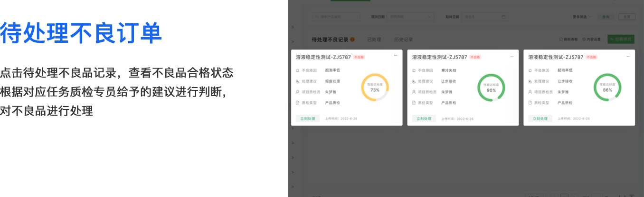Click the product number search field

(x=338, y=17)
